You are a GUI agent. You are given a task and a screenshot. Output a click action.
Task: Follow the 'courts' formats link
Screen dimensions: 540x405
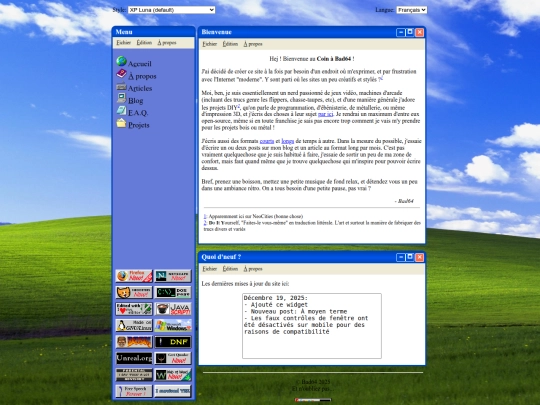[267, 141]
